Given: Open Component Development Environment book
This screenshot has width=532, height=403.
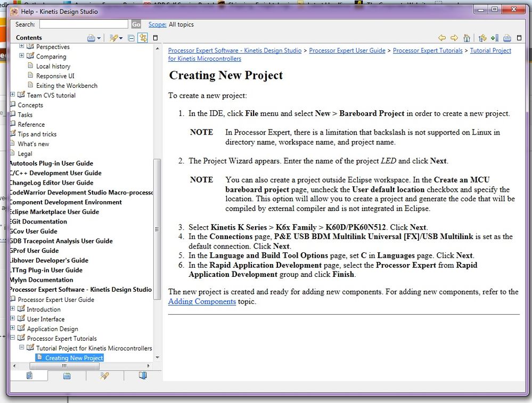Looking at the screenshot, I should point(66,202).
